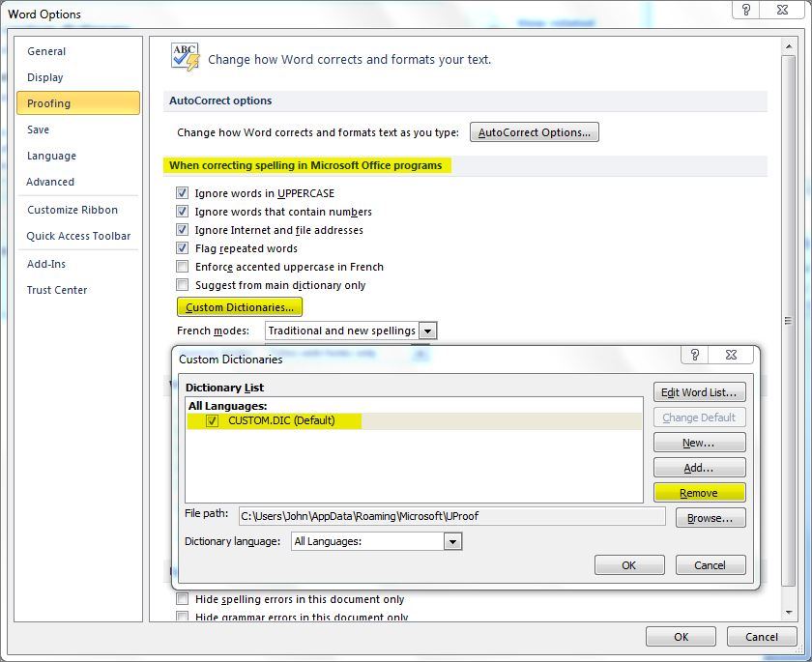Enable Suggest from main dictionary only
Screen dimensions: 812x662
(182, 285)
